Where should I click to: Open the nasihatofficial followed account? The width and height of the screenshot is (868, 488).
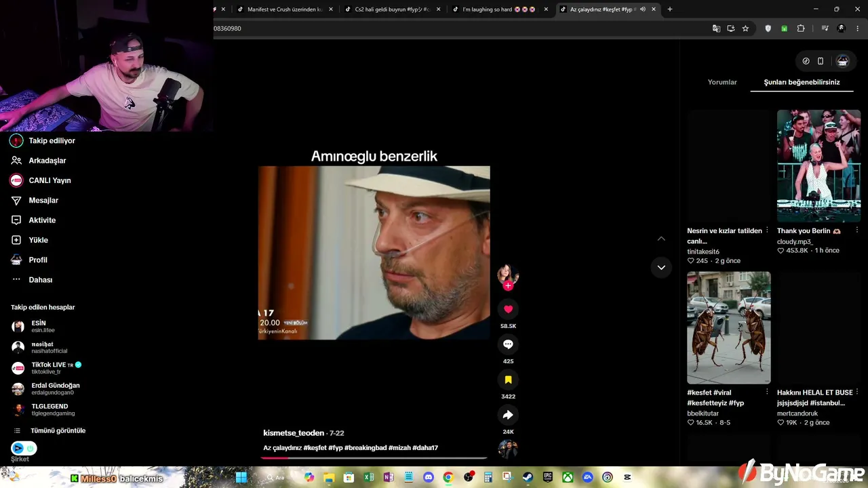(x=39, y=347)
